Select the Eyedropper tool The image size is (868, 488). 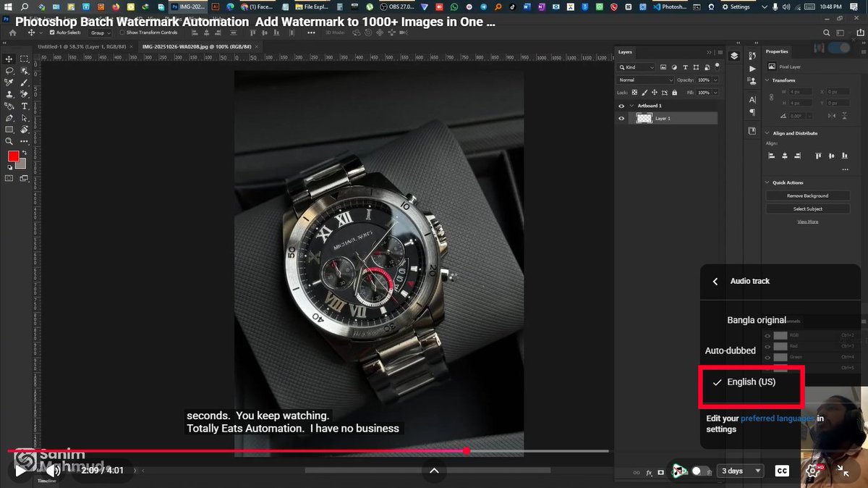(9, 83)
